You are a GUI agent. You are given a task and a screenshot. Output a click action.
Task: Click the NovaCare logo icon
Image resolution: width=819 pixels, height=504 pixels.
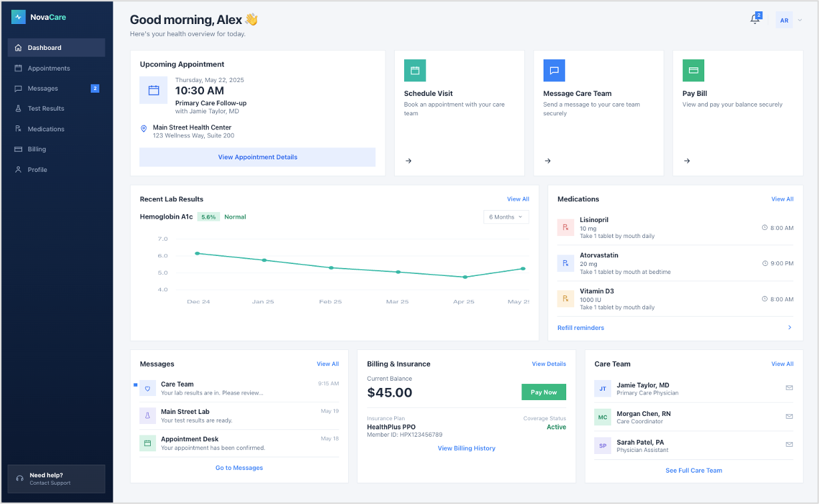click(18, 17)
